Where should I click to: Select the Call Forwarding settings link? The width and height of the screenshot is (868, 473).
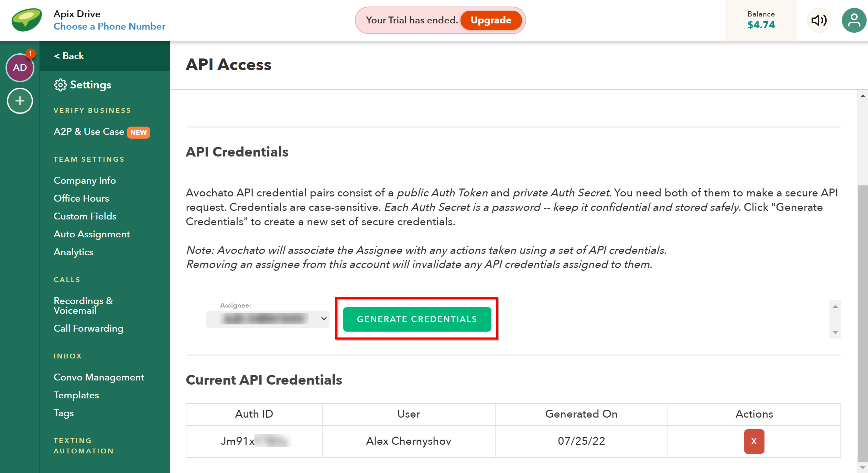(88, 328)
